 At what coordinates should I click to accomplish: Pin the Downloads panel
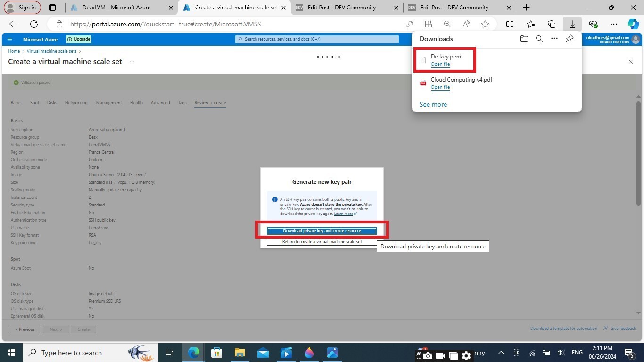[x=570, y=39]
